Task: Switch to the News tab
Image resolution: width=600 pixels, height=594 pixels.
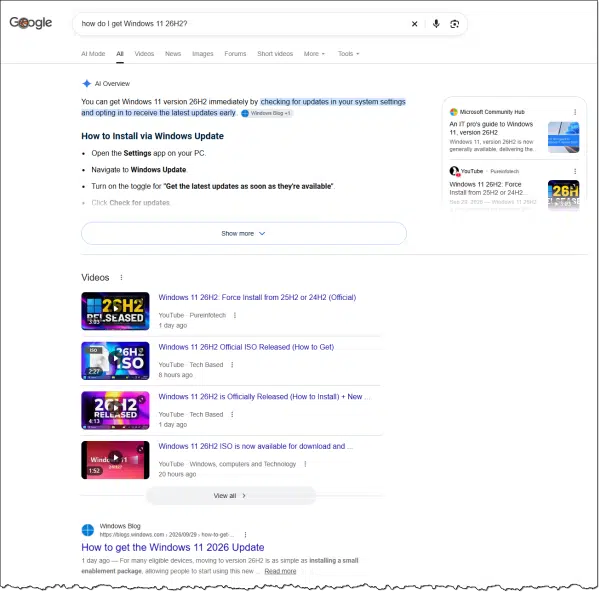Action: point(173,54)
